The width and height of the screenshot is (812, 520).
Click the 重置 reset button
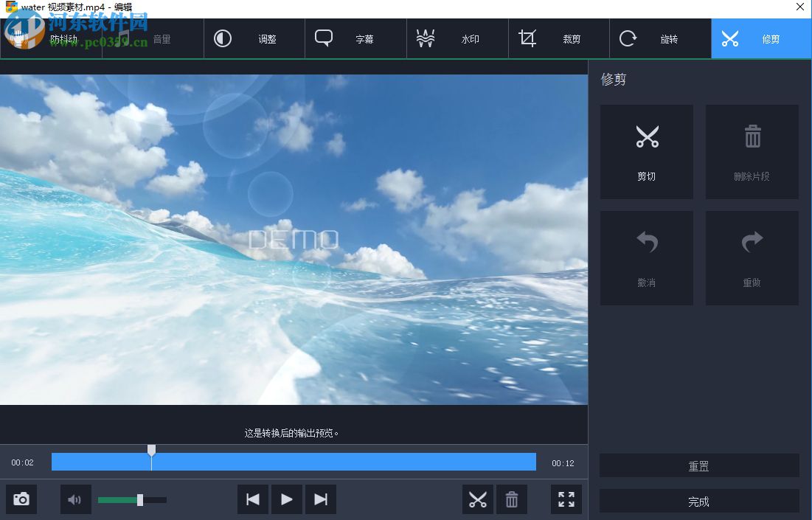(x=698, y=465)
